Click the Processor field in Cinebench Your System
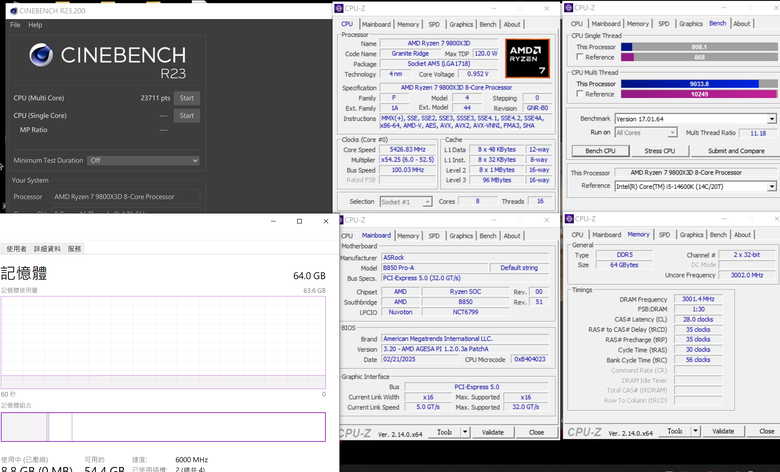This screenshot has width=780, height=472. tap(126, 197)
